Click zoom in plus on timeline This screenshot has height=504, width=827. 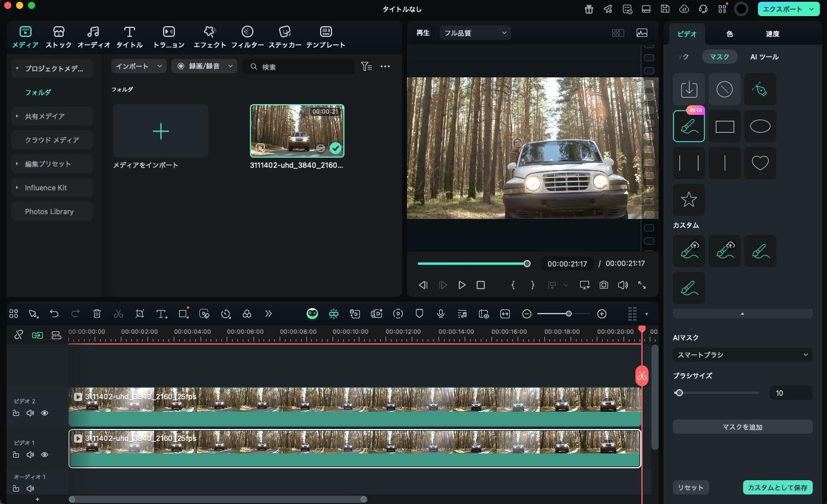coord(602,314)
